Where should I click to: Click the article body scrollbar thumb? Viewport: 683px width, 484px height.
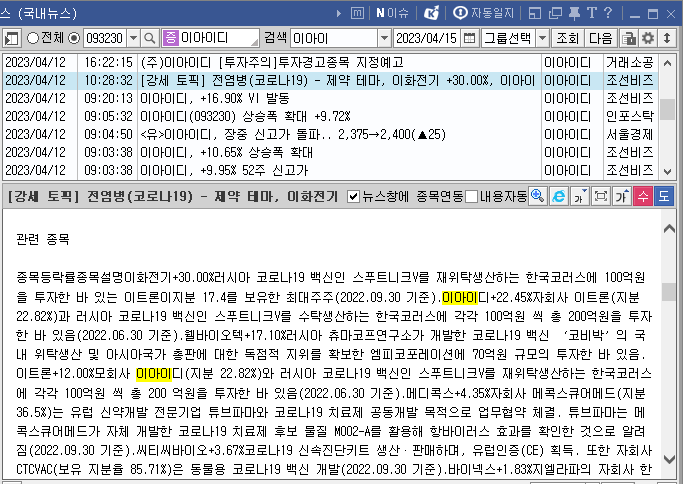point(669,291)
